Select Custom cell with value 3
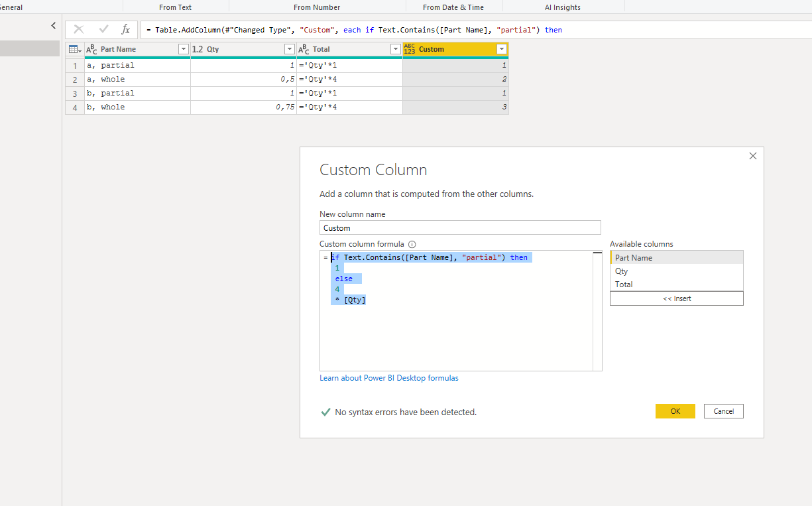 click(455, 107)
